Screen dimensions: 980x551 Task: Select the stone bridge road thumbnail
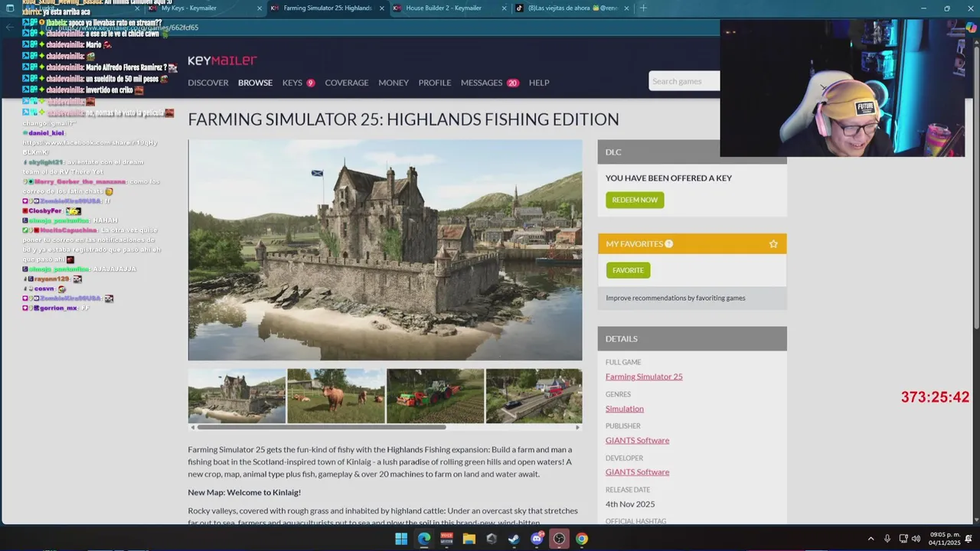tap(534, 396)
